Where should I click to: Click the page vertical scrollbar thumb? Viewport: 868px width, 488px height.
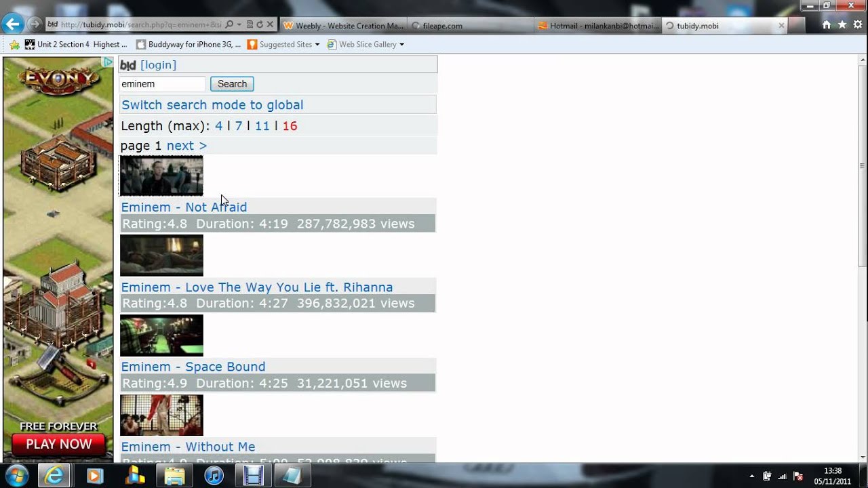click(x=862, y=166)
